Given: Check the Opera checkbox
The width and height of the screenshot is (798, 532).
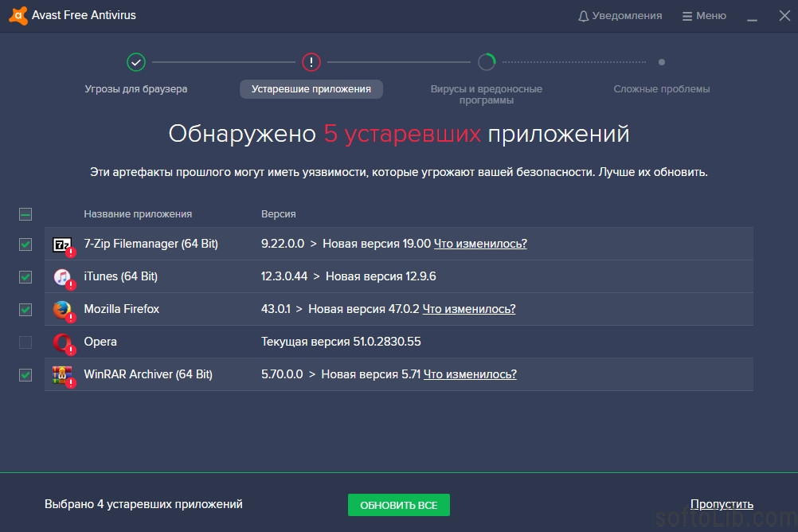Looking at the screenshot, I should pyautogui.click(x=25, y=342).
